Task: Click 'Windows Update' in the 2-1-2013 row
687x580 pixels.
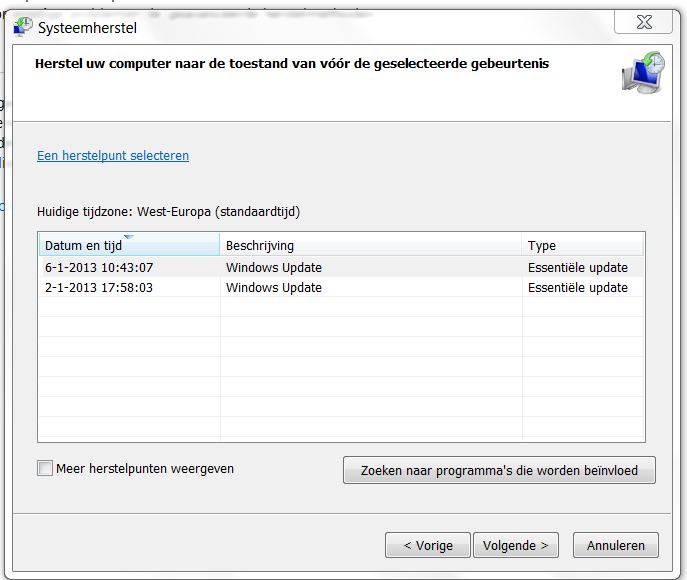Action: (x=274, y=287)
